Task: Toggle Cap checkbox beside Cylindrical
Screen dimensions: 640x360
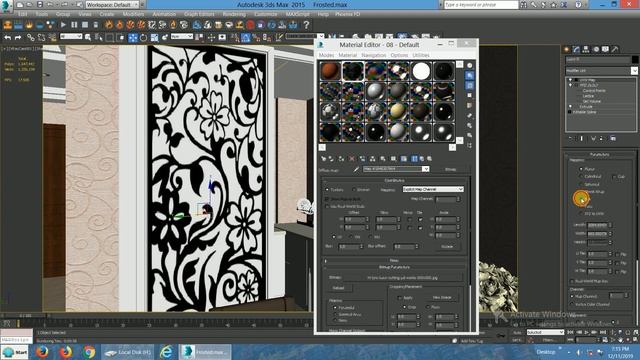Action: 614,176
